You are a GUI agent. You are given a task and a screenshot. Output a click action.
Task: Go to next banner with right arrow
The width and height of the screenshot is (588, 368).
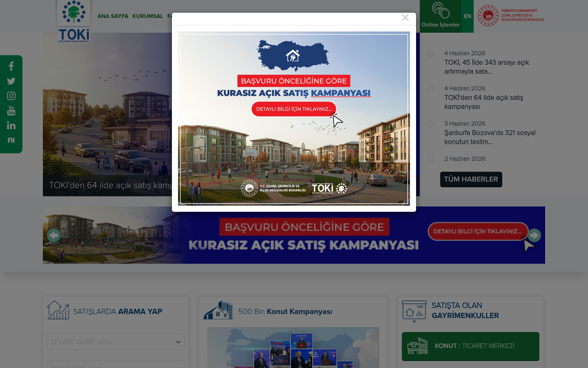[534, 235]
